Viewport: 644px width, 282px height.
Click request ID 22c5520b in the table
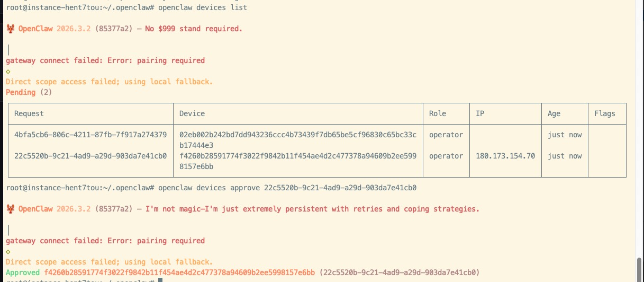point(90,156)
